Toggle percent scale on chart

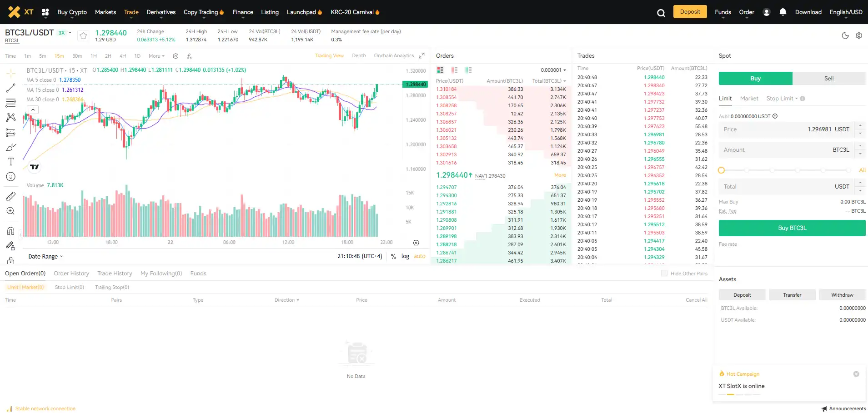click(x=393, y=256)
